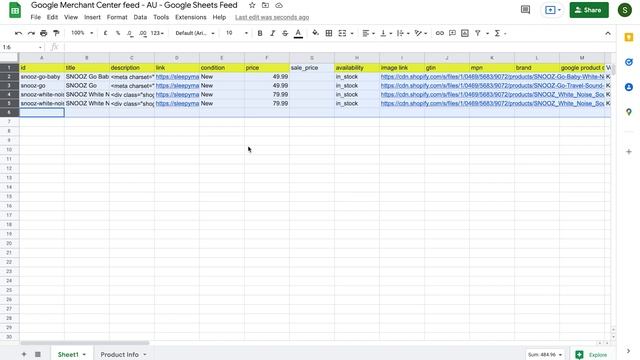Open the present to meeting button

(553, 10)
